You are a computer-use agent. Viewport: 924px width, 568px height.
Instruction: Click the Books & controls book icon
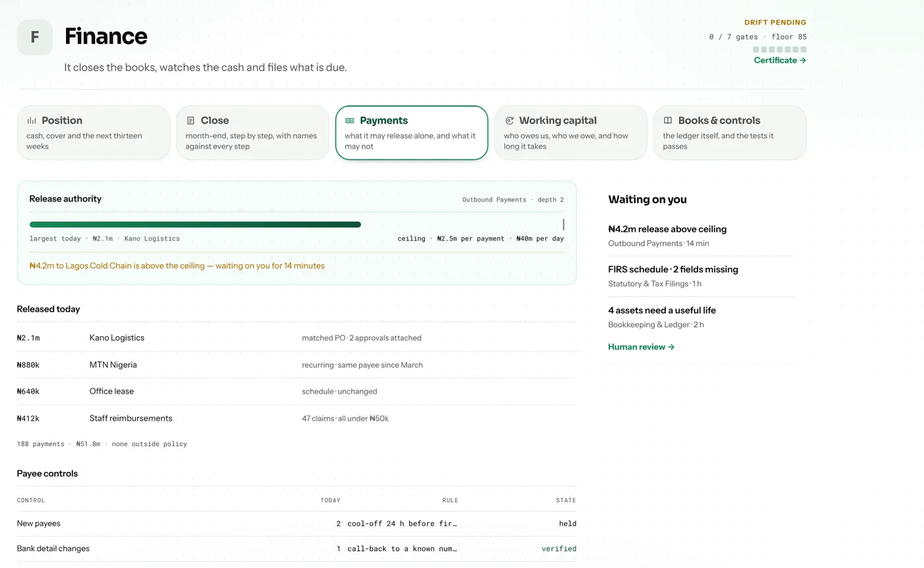668,121
